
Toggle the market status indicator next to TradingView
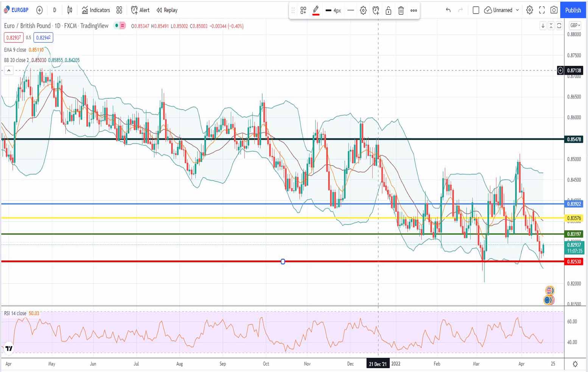pyautogui.click(x=117, y=26)
